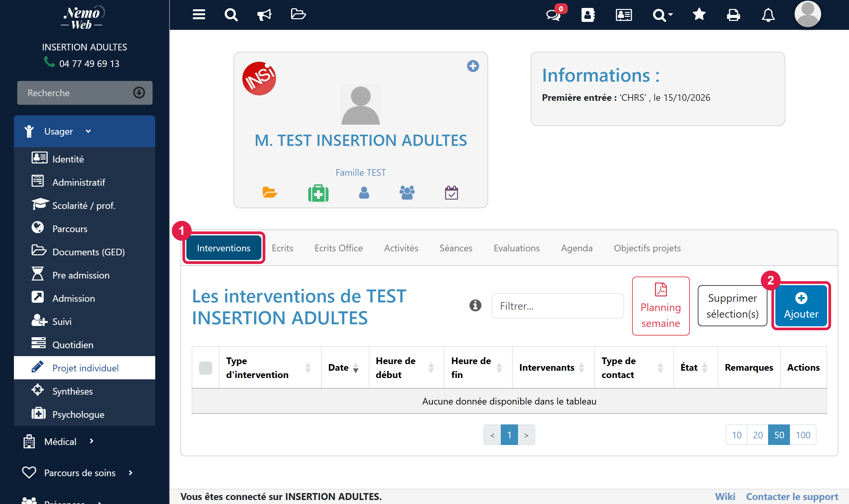Open the green medical kit icon
Viewport: 849px width, 504px height.
(x=318, y=193)
